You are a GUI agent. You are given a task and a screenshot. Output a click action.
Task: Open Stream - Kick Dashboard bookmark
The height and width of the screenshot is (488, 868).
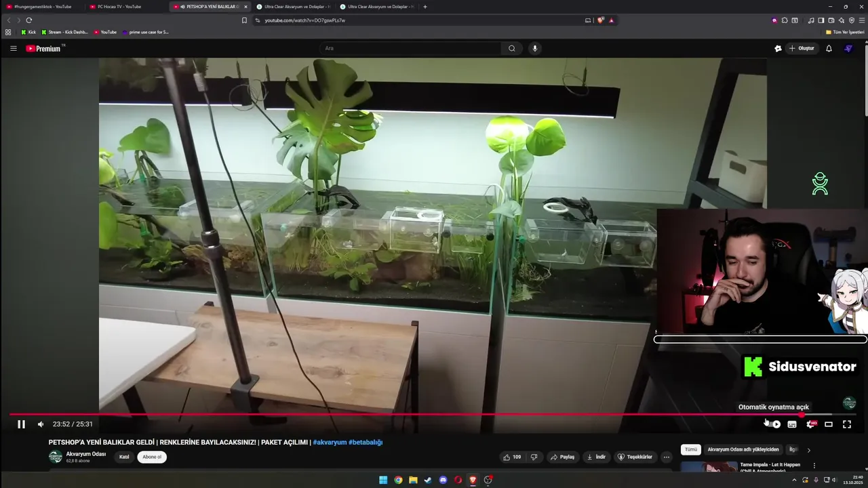pyautogui.click(x=65, y=32)
